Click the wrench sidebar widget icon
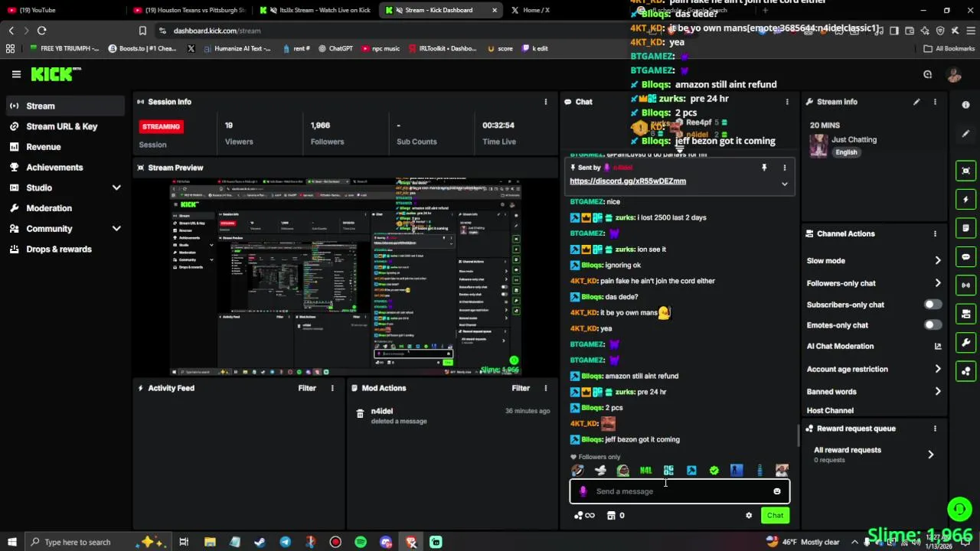This screenshot has height=551, width=980. [966, 343]
